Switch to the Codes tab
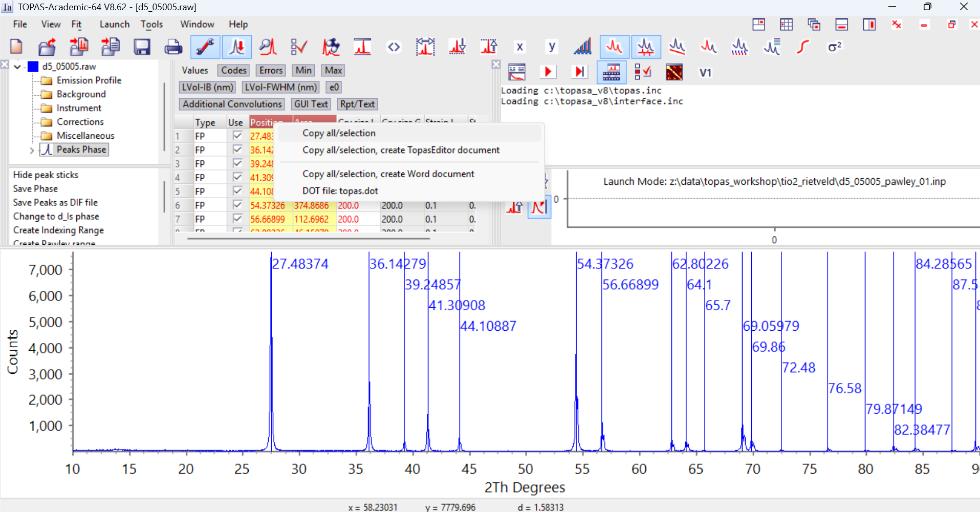Screen dimensions: 980x512 (x=233, y=70)
